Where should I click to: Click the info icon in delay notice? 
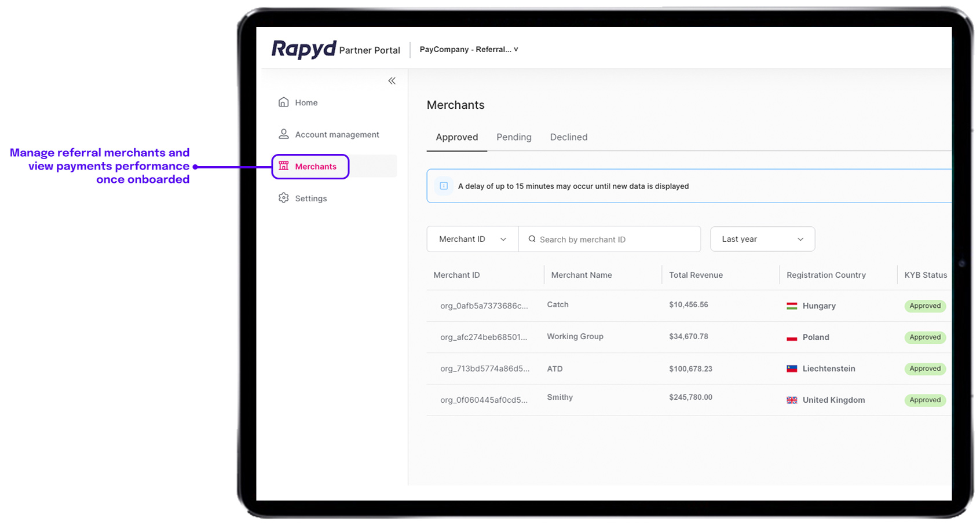(x=444, y=186)
